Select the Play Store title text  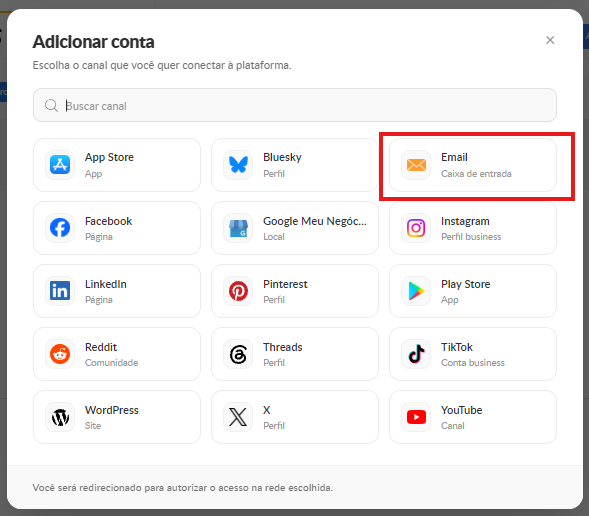[465, 284]
